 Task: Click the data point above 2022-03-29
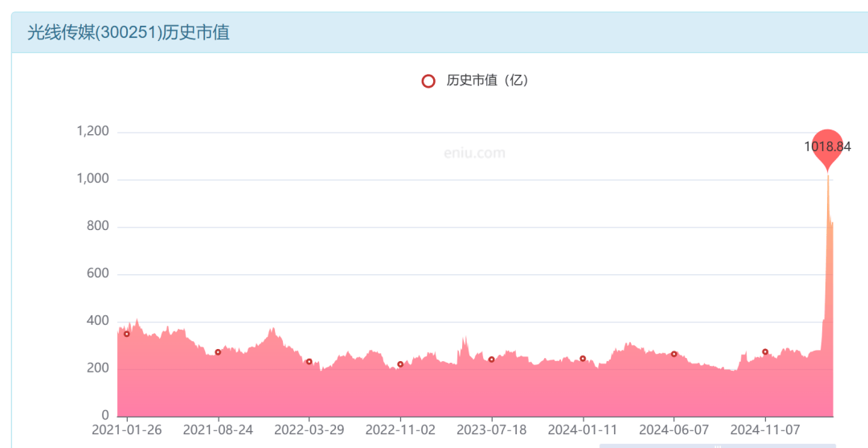309,362
